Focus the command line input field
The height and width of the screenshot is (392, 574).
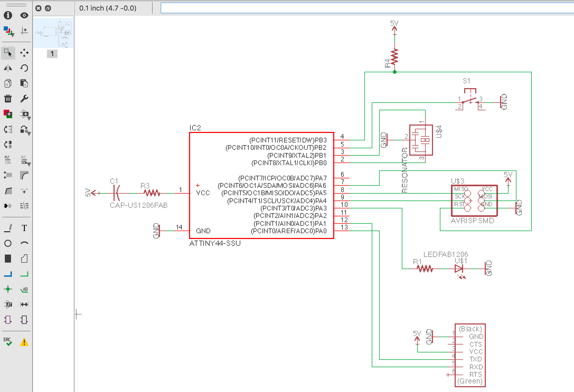point(367,8)
